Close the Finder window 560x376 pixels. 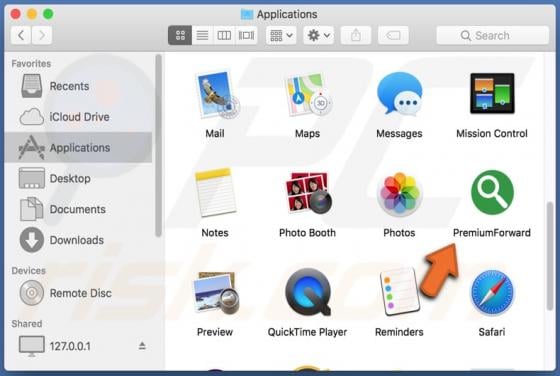16,14
